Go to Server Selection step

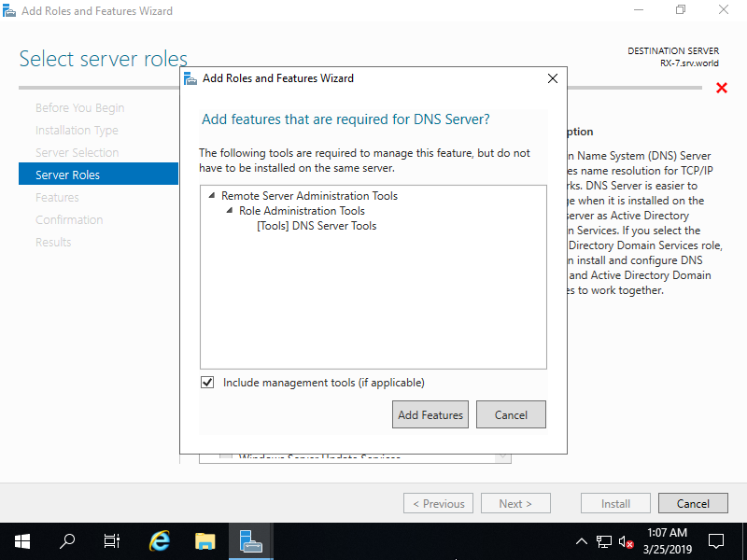[x=78, y=153]
